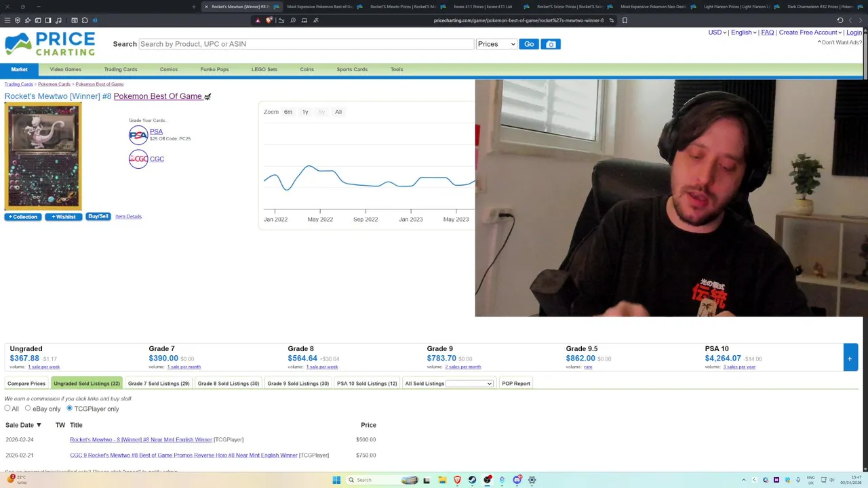This screenshot has height=488, width=868.
Task: Open a new browser tab with plus
Action: click(194, 7)
